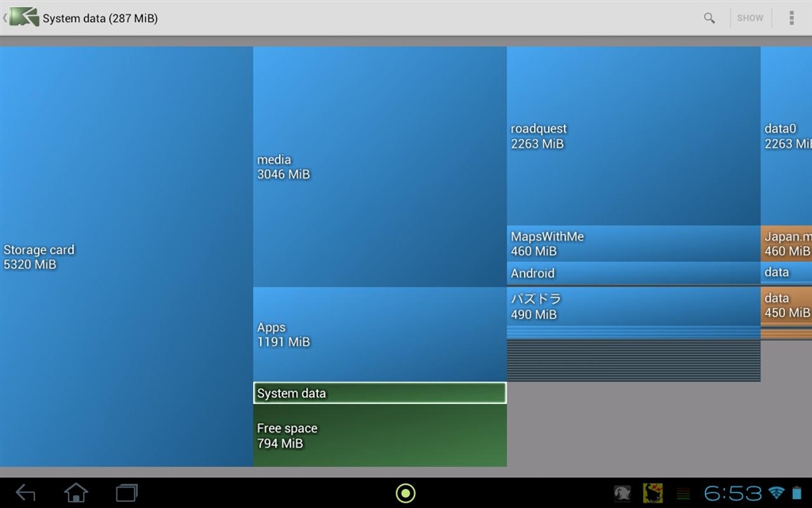This screenshot has width=812, height=508.
Task: Tap the 6:53 clock
Action: click(x=732, y=493)
